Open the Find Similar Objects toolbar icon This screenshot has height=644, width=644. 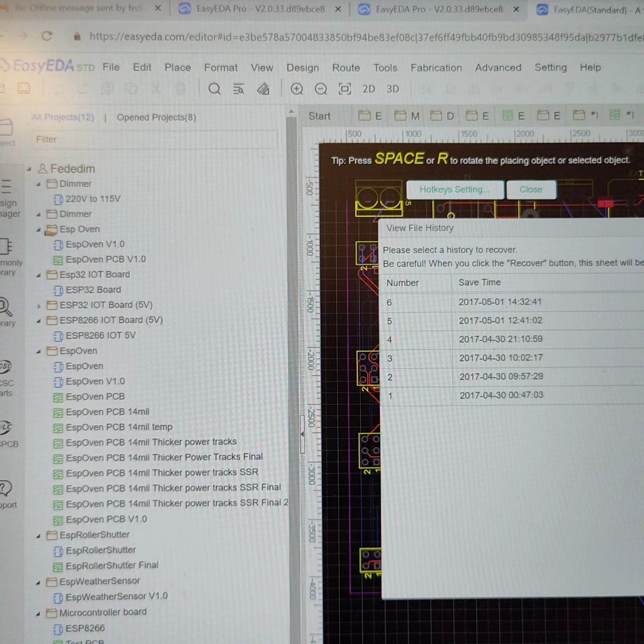point(238,89)
